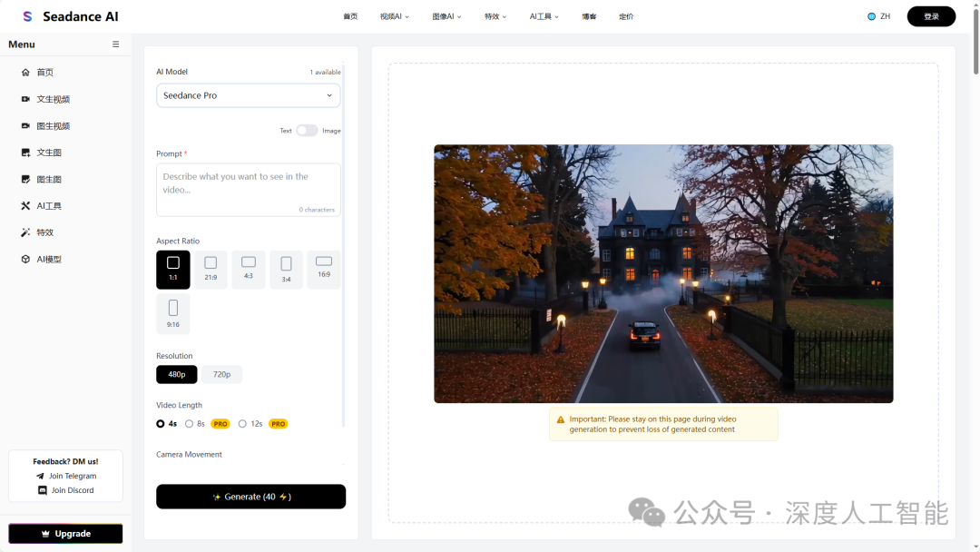The image size is (980, 552).
Task: Open the Join Discord link
Action: 66,491
